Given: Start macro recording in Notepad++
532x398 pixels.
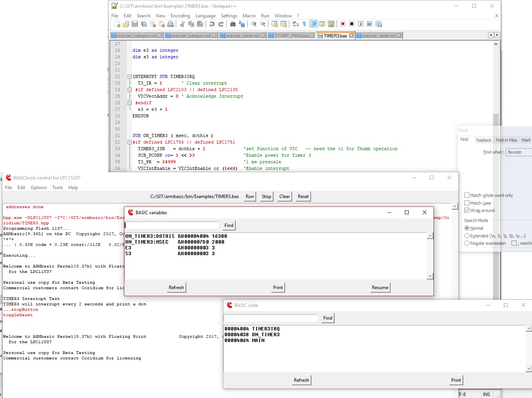Looking at the screenshot, I should pyautogui.click(x=342, y=24).
